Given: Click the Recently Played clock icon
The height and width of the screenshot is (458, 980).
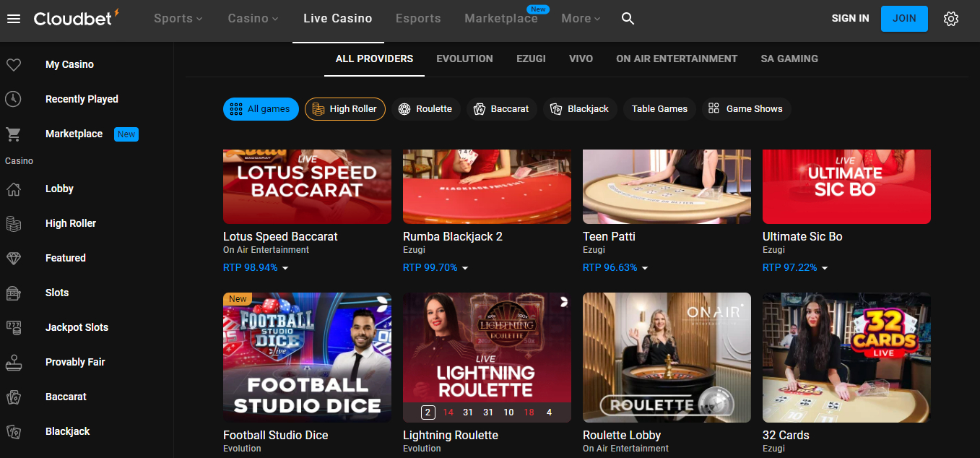Looking at the screenshot, I should tap(13, 99).
